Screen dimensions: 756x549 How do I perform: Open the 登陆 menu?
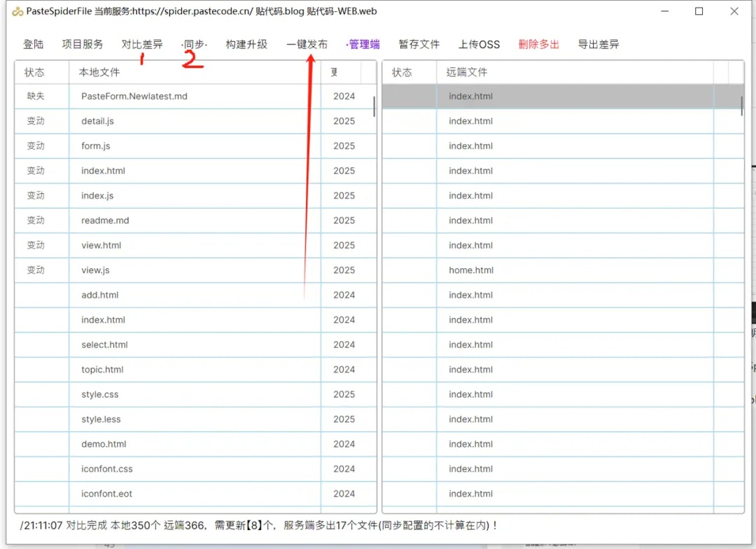pyautogui.click(x=34, y=44)
